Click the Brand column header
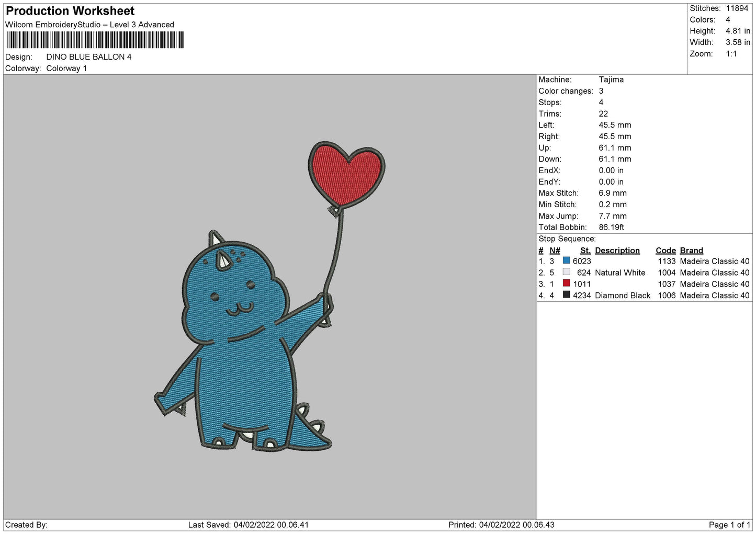Viewport: 756px width, 534px height. 691,251
